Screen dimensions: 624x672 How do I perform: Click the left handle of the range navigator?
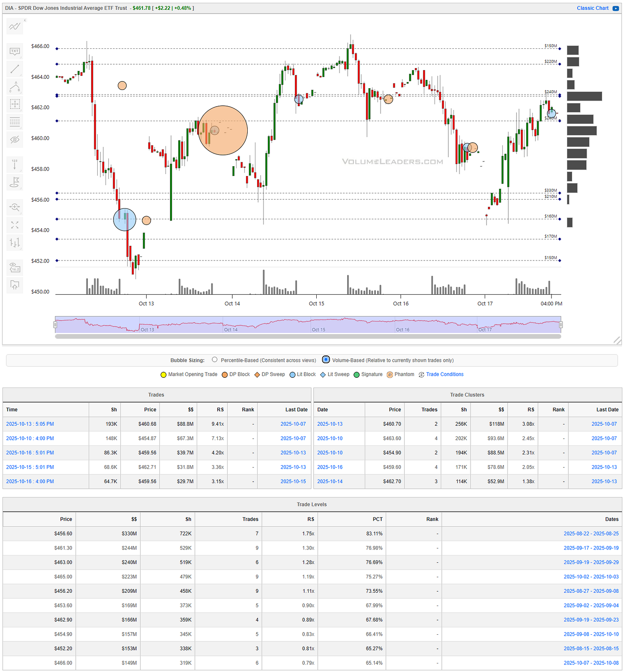pos(55,325)
